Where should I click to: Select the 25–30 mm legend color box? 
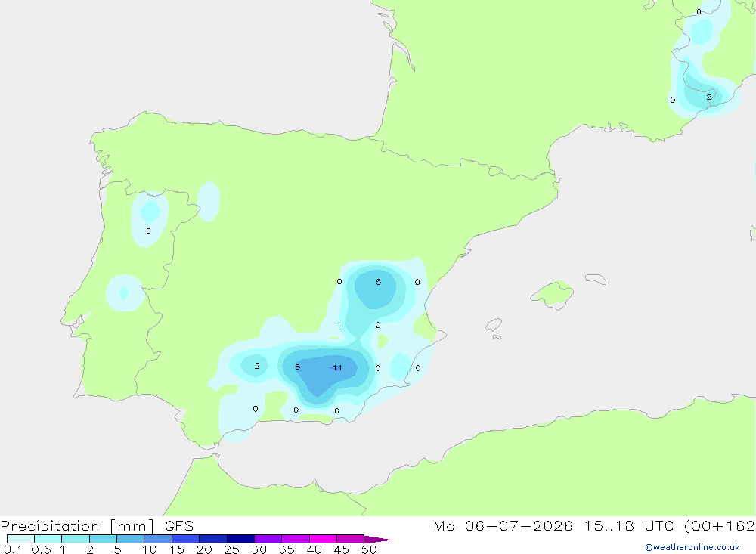240,539
